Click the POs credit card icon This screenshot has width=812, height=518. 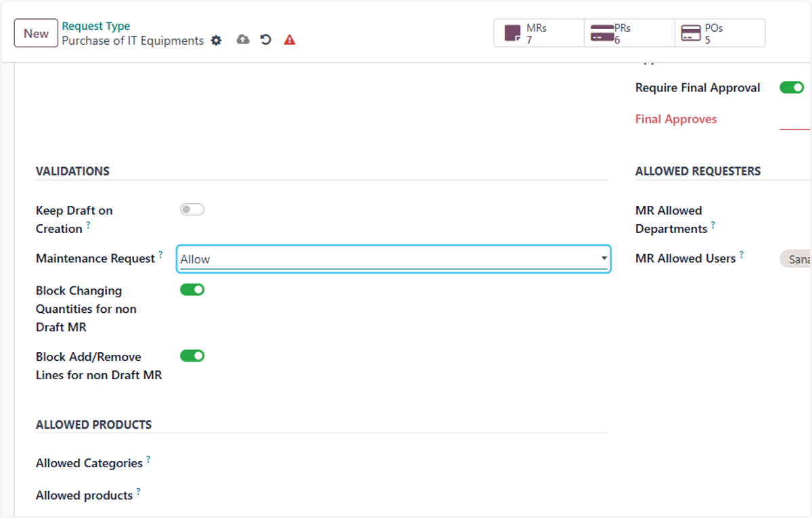[x=691, y=33]
